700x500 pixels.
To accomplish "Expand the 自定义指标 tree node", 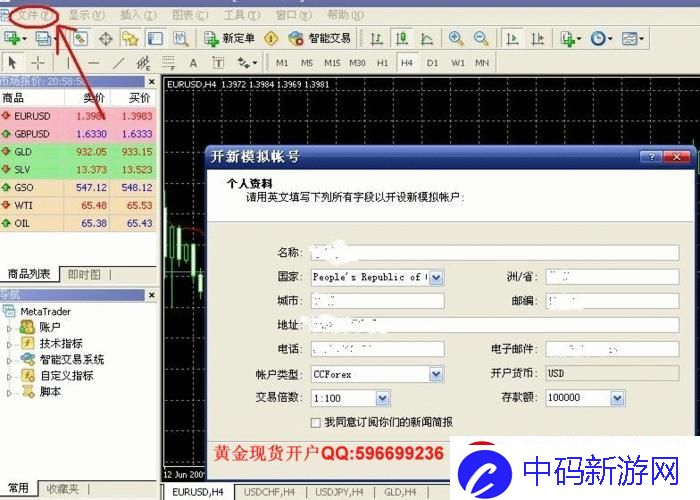I will pos(9,376).
